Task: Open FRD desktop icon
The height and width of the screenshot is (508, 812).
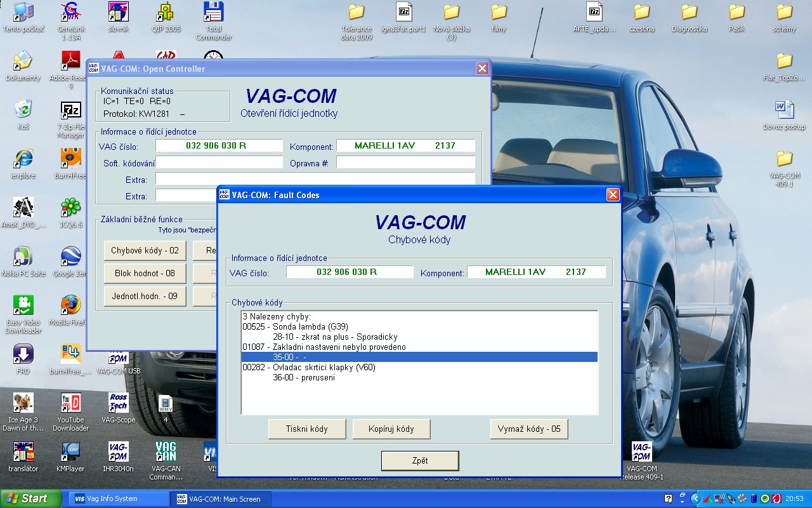Action: tap(23, 359)
